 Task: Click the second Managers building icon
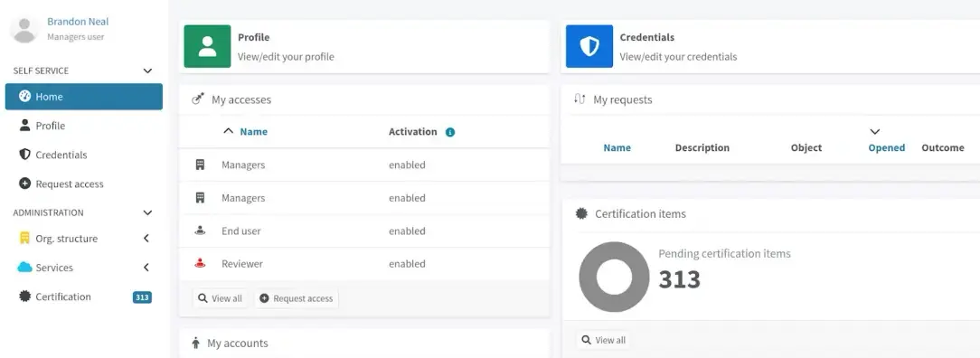pyautogui.click(x=200, y=197)
